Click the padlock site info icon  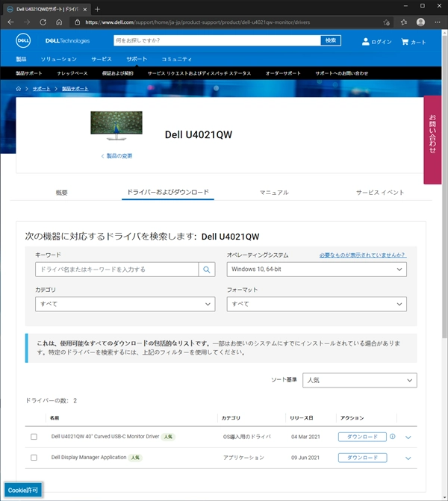[78, 22]
